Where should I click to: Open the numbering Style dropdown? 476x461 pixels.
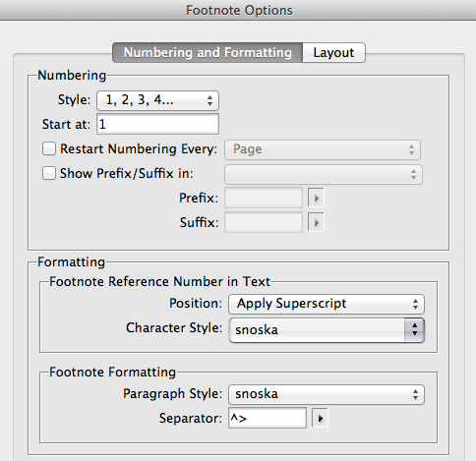coord(157,100)
